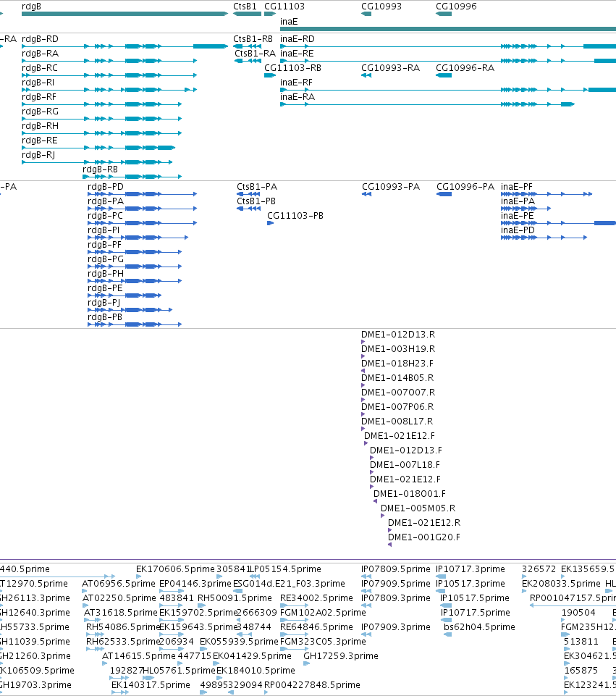
Task: Select transcript rdgB-RC
Action: coord(40,68)
